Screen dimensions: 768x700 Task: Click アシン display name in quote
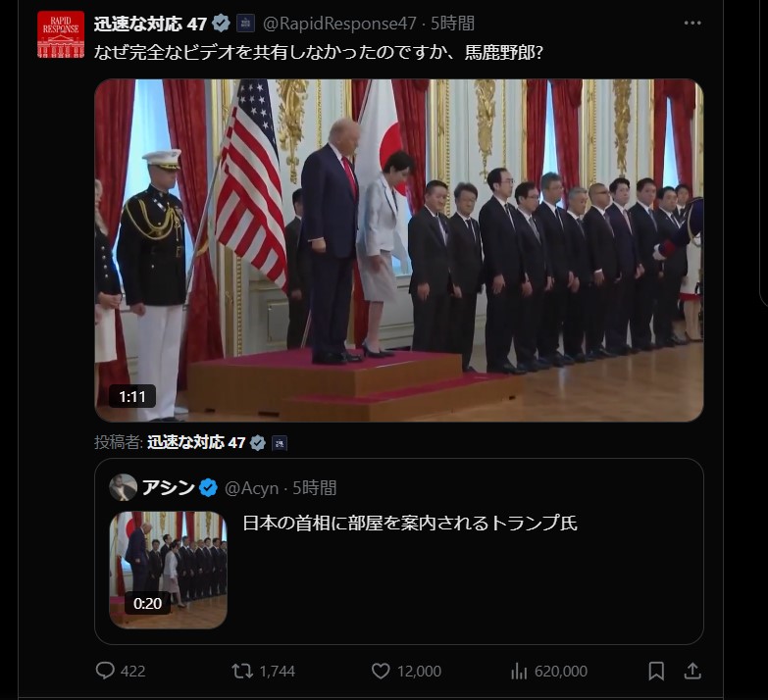click(x=168, y=487)
